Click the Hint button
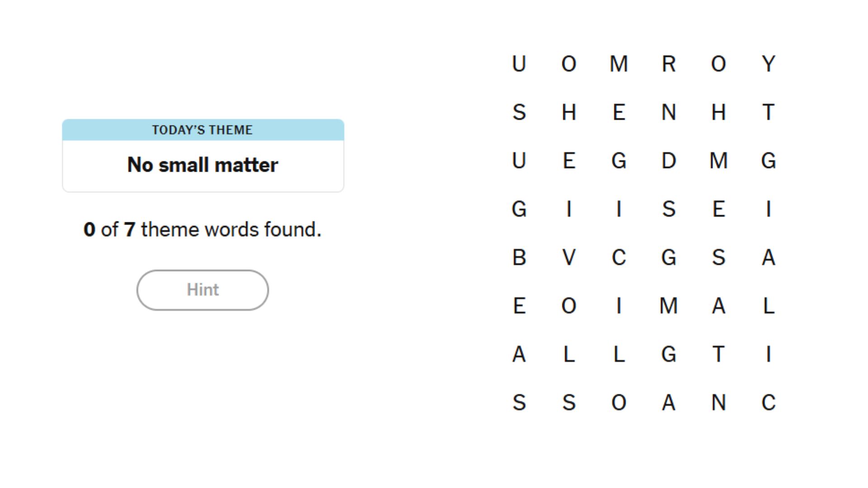This screenshot has height=488, width=868. (x=203, y=290)
